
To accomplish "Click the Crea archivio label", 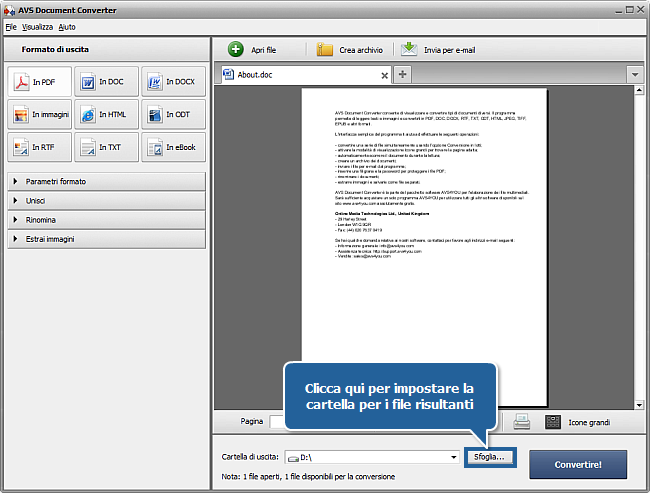I will click(x=361, y=50).
